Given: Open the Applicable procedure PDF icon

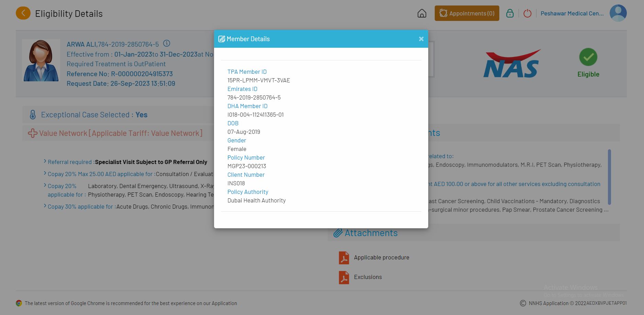Looking at the screenshot, I should point(344,258).
